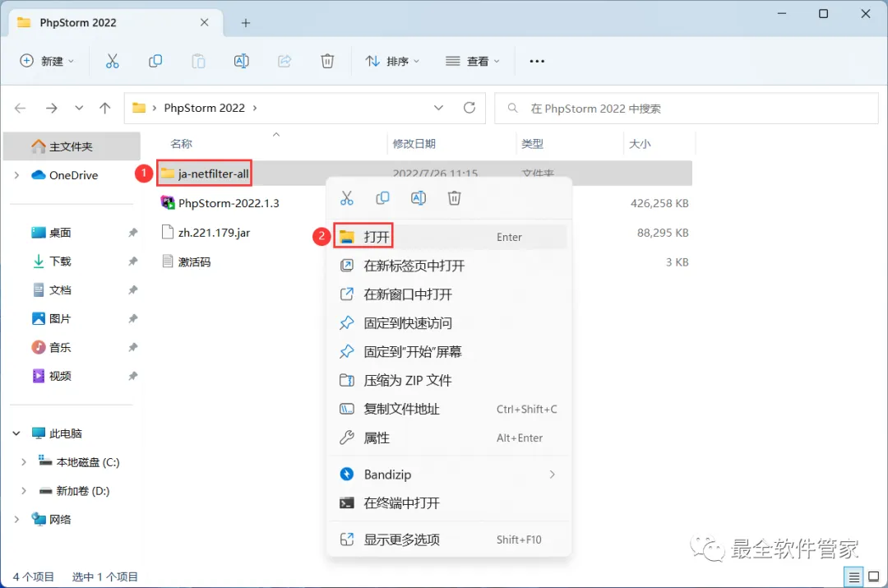Click Cut icon in the context menu

tap(347, 198)
